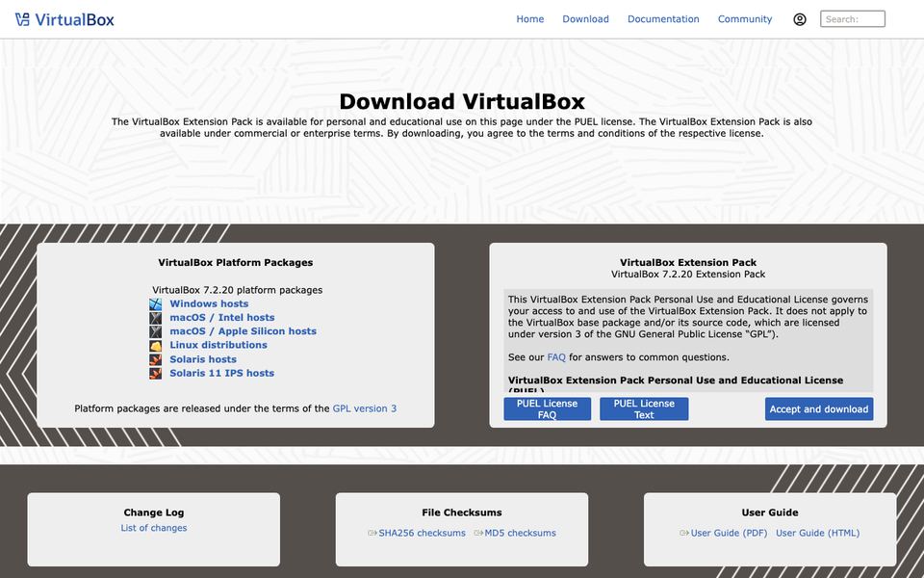Screen dimensions: 924x578
Task: Open the User Guide (PDF) link
Action: pyautogui.click(x=729, y=533)
